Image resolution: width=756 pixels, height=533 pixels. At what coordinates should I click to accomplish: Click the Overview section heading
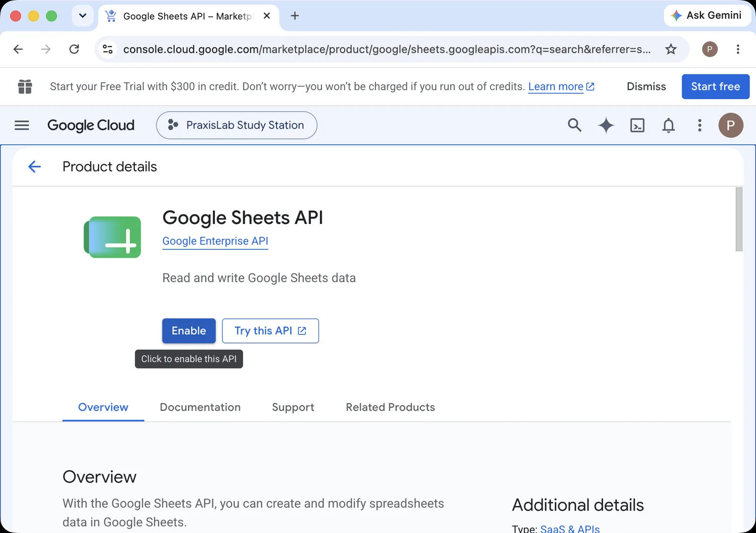[x=100, y=477]
